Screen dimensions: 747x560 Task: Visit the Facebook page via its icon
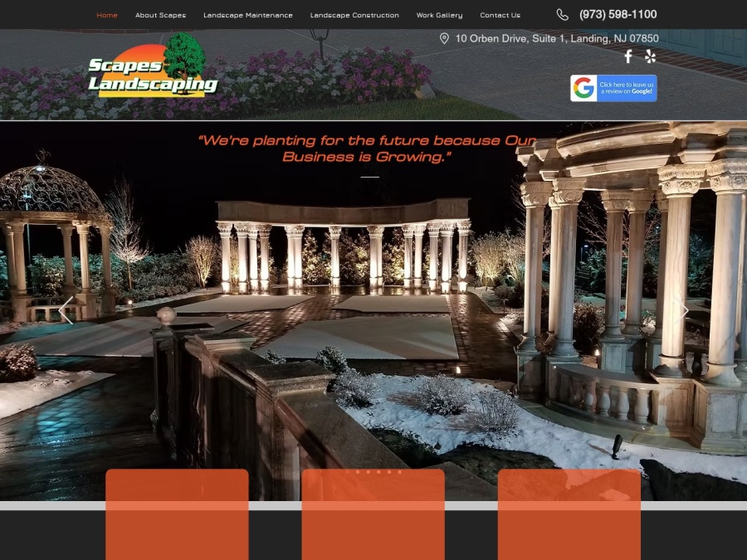(628, 56)
